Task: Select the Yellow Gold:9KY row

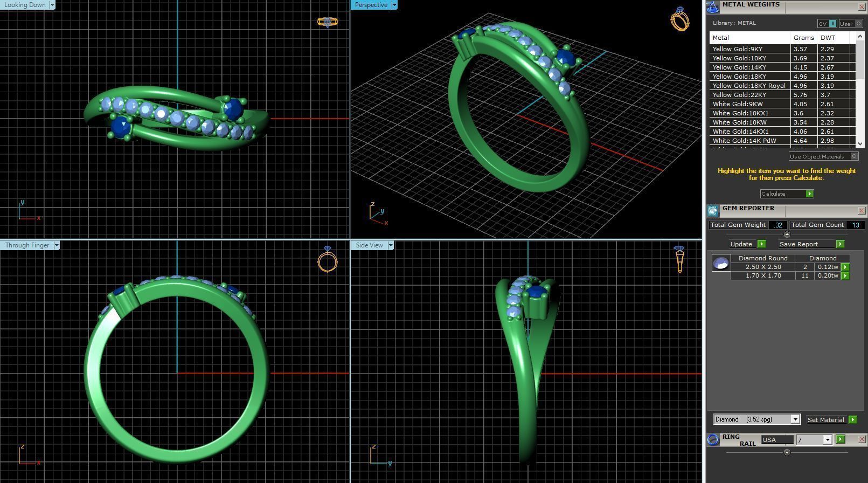Action: click(782, 49)
